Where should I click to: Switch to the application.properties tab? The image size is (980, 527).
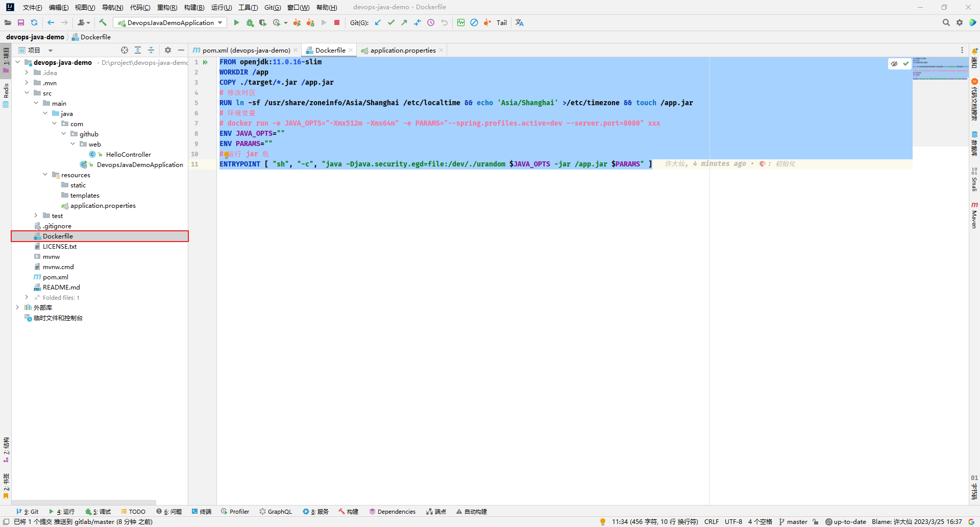pos(403,50)
